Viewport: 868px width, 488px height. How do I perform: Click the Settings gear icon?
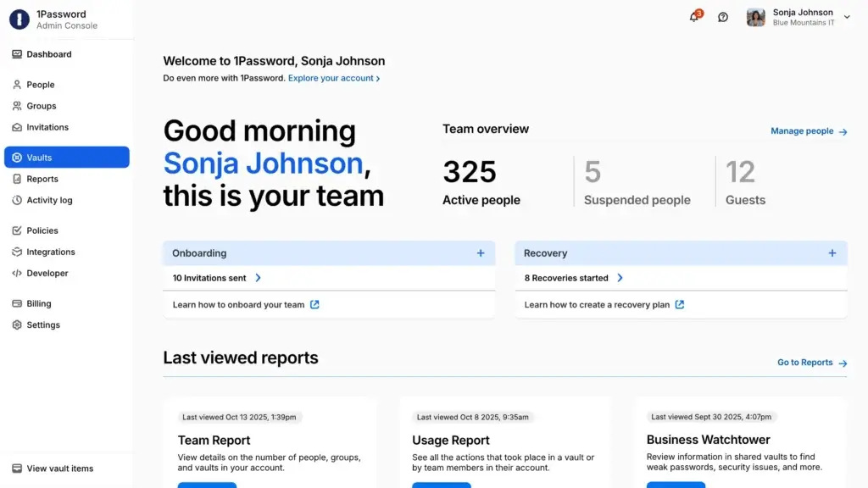[17, 324]
